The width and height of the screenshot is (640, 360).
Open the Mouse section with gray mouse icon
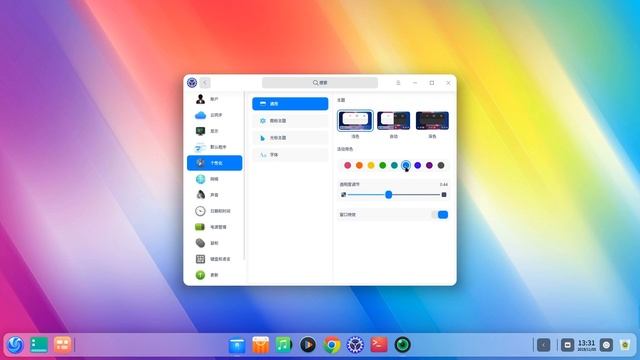click(x=214, y=243)
